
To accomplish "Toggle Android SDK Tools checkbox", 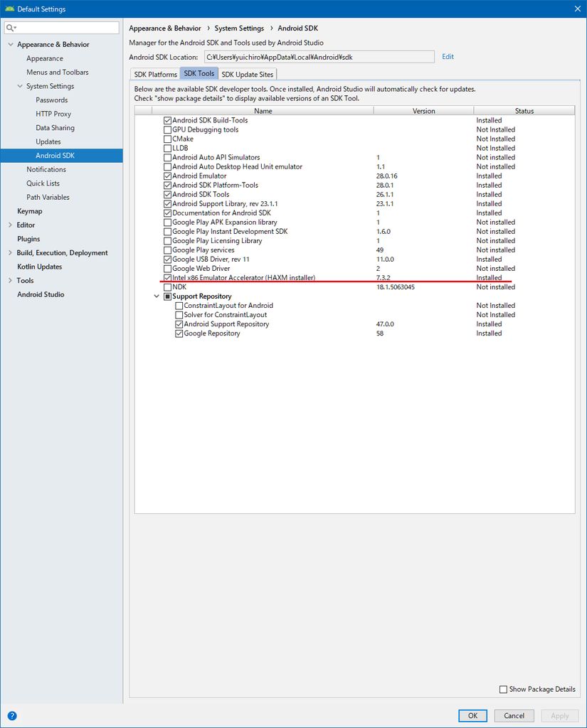I will [167, 195].
